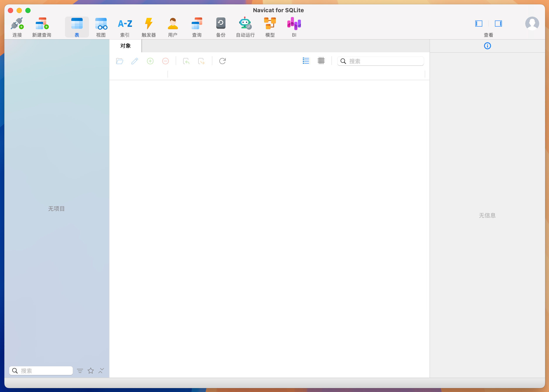549x392 pixels.
Task: Open the 连接 (Connection) tool
Action: (x=17, y=27)
